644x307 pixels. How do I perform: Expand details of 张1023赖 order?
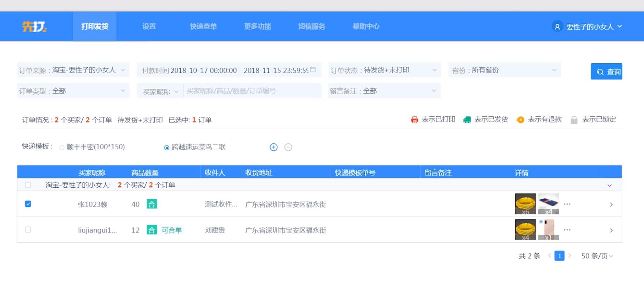(611, 205)
